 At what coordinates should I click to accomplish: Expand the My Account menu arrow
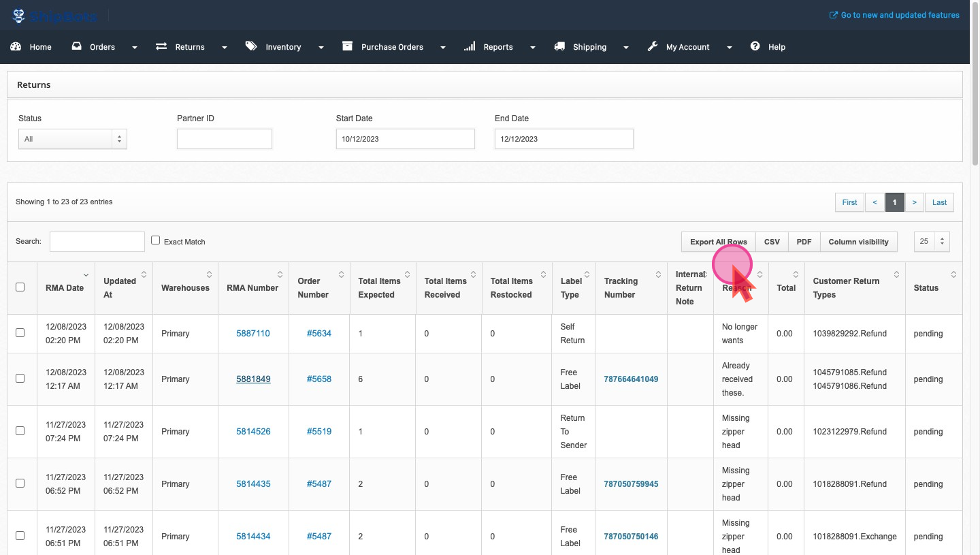729,48
